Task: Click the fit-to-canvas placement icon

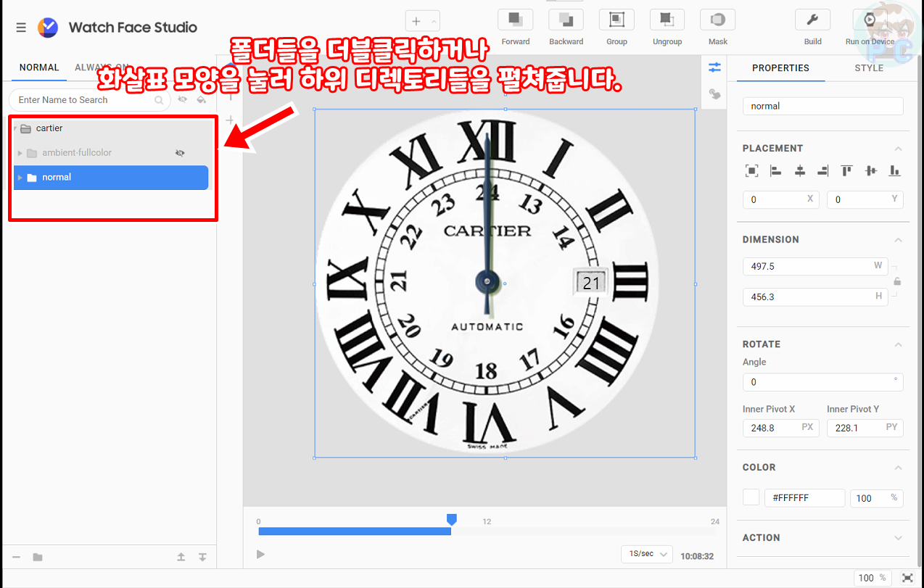Action: tap(751, 171)
